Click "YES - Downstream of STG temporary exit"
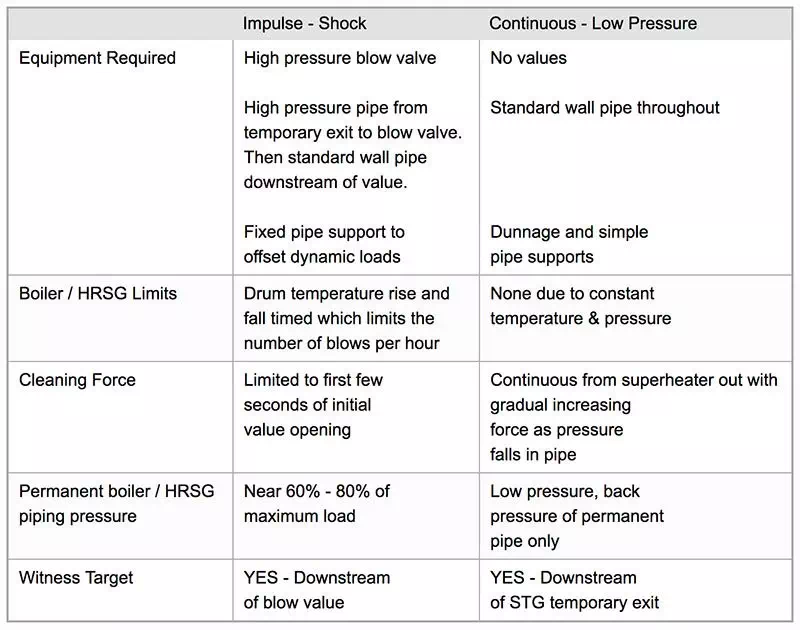The width and height of the screenshot is (800, 630). pos(574,590)
